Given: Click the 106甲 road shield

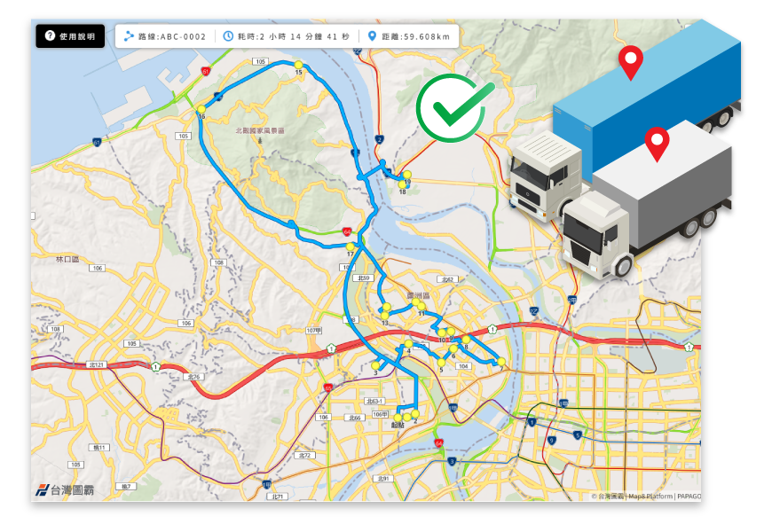Looking at the screenshot, I should (380, 414).
